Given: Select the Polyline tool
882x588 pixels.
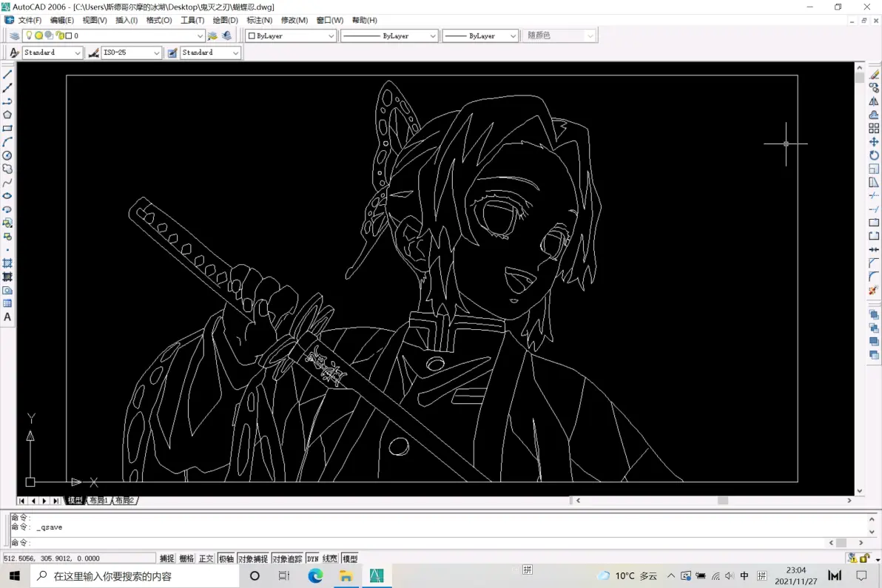Looking at the screenshot, I should click(7, 101).
